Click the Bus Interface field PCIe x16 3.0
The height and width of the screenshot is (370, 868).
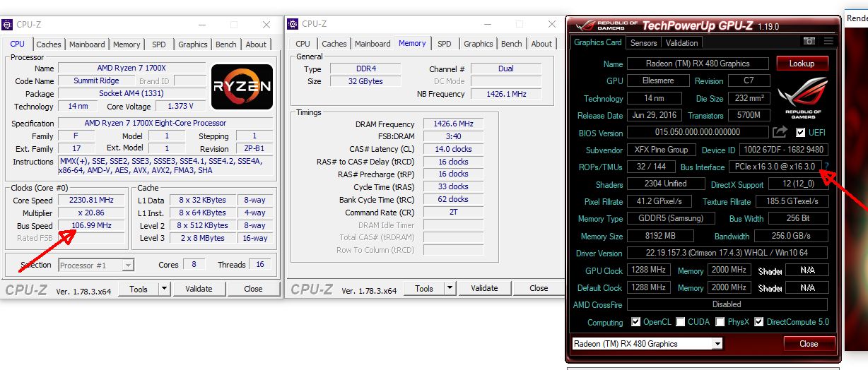pyautogui.click(x=775, y=167)
